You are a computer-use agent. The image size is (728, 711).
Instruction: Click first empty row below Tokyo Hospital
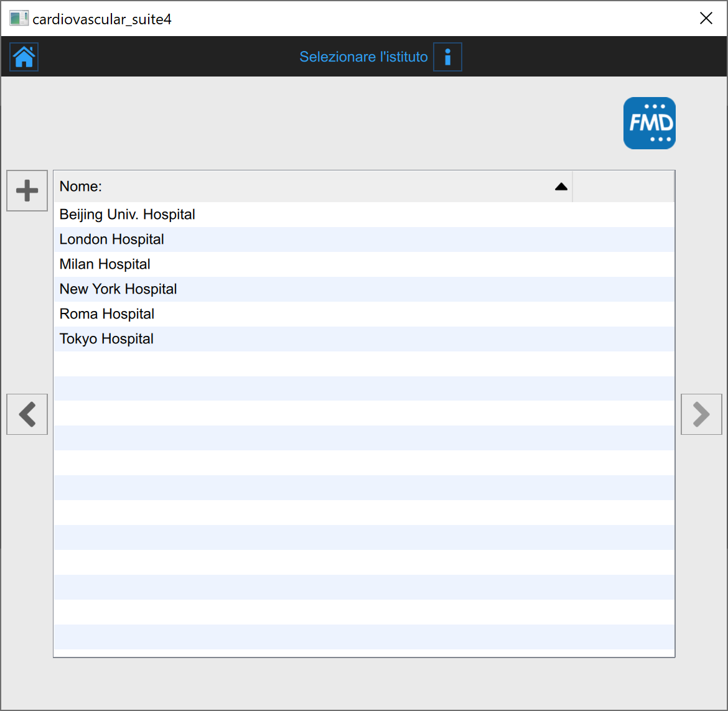[364, 364]
